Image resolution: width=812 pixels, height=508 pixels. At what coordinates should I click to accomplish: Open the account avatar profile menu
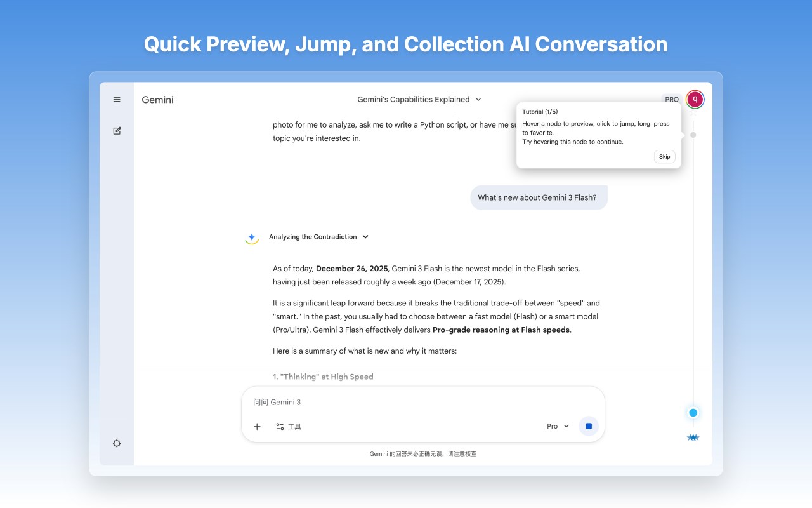pos(695,99)
